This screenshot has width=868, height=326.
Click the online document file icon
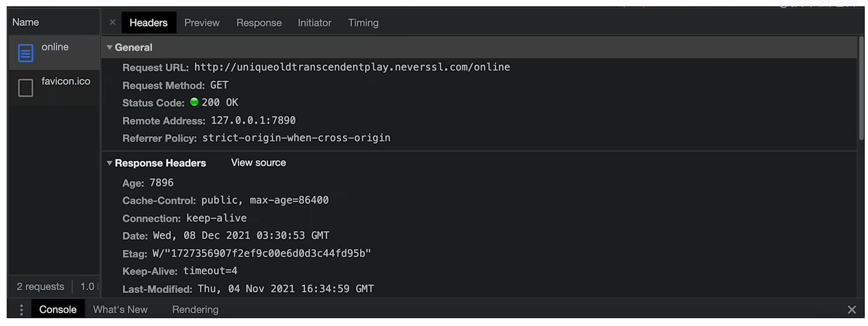click(x=26, y=53)
